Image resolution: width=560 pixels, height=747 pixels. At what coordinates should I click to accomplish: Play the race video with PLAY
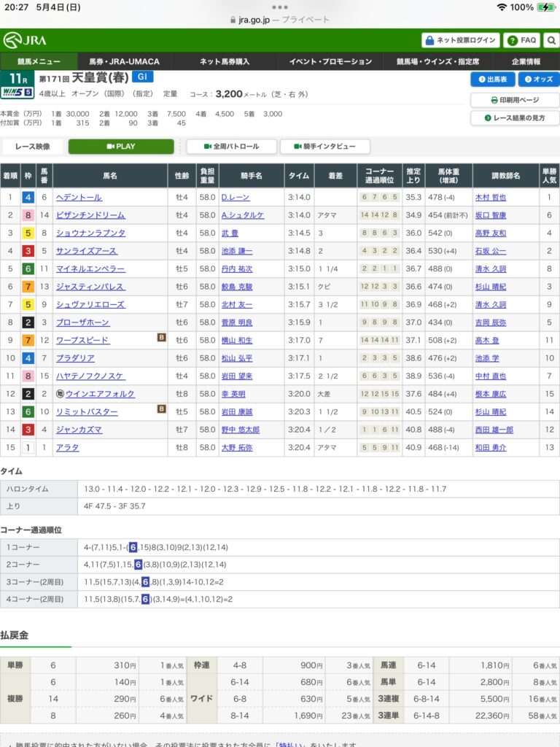tap(121, 146)
